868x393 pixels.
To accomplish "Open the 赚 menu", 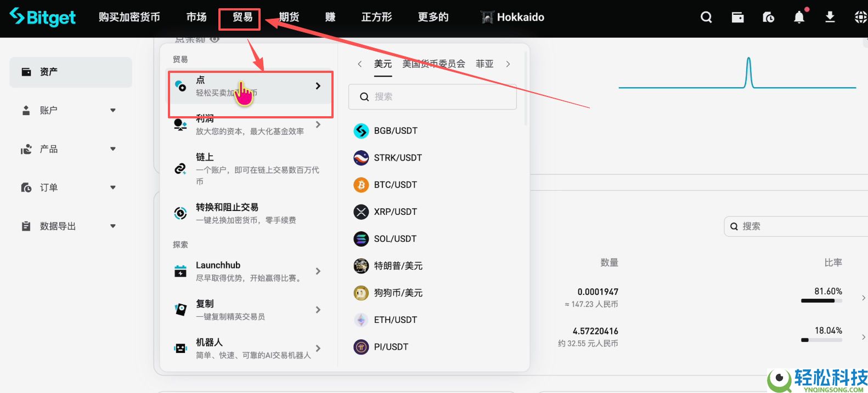I will (x=330, y=18).
